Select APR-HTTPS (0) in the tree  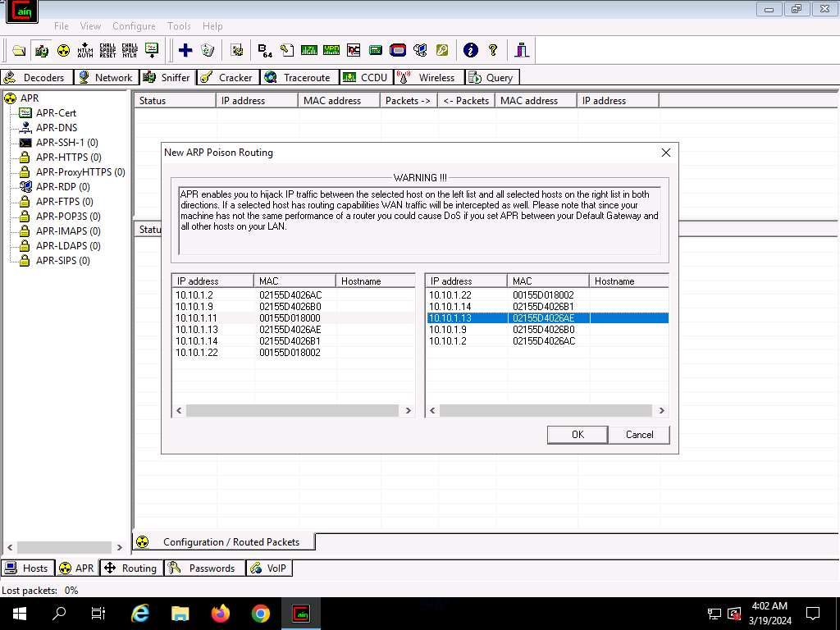(x=68, y=157)
